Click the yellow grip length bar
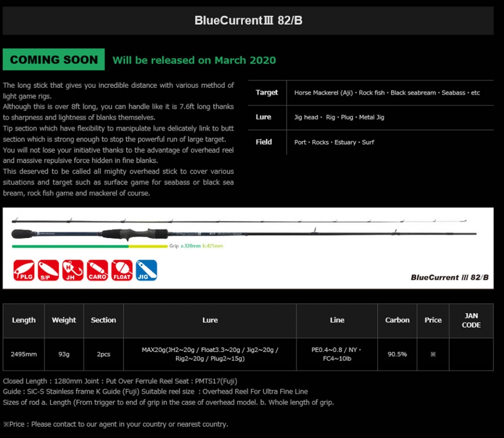Image resolution: width=504 pixels, height=438 pixels. click(148, 247)
